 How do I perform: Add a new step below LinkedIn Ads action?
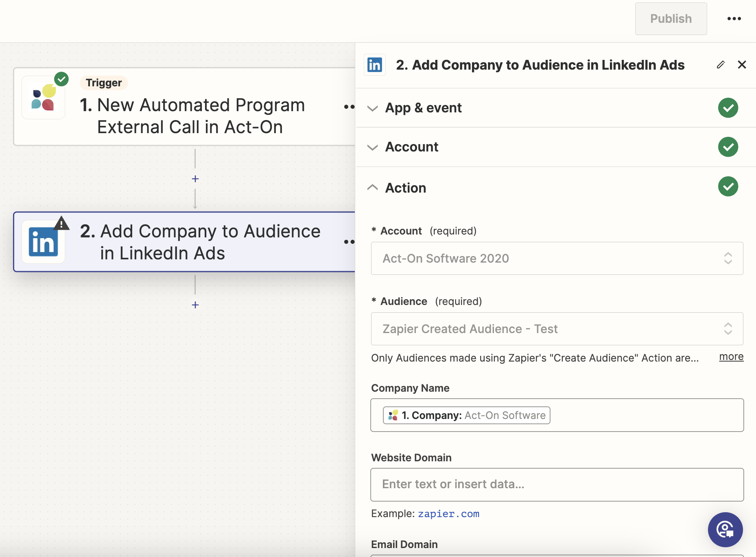[x=195, y=305]
